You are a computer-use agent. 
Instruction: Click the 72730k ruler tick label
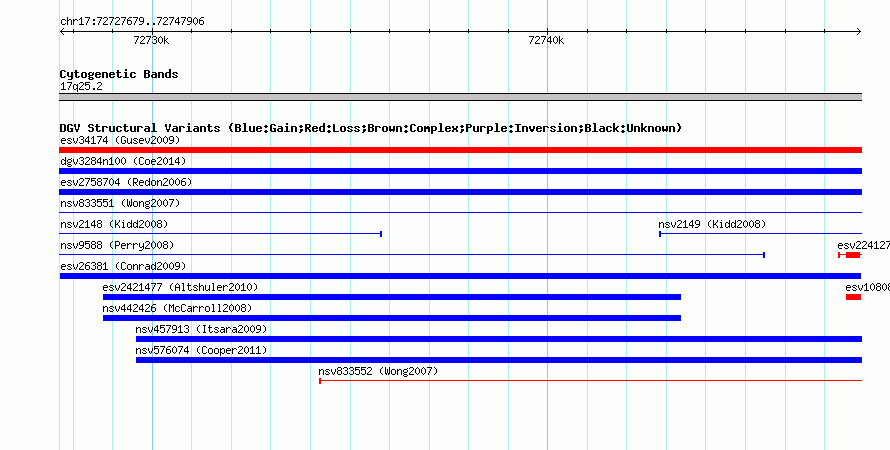point(151,40)
